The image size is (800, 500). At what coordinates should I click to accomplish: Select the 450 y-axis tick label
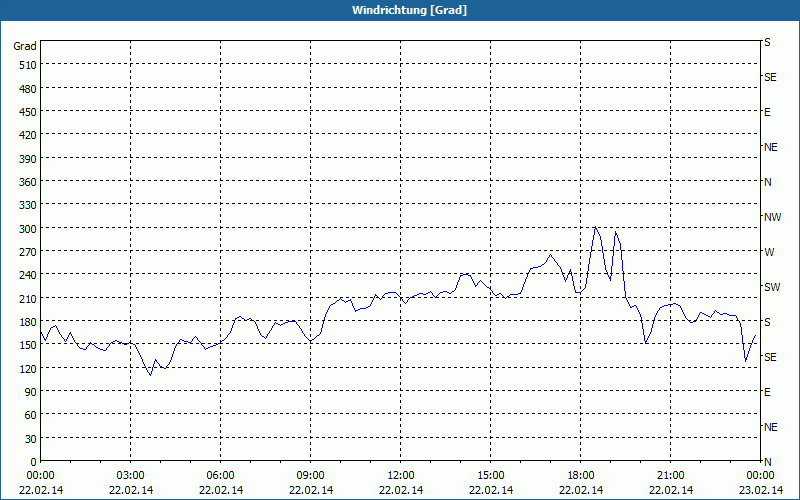29,112
